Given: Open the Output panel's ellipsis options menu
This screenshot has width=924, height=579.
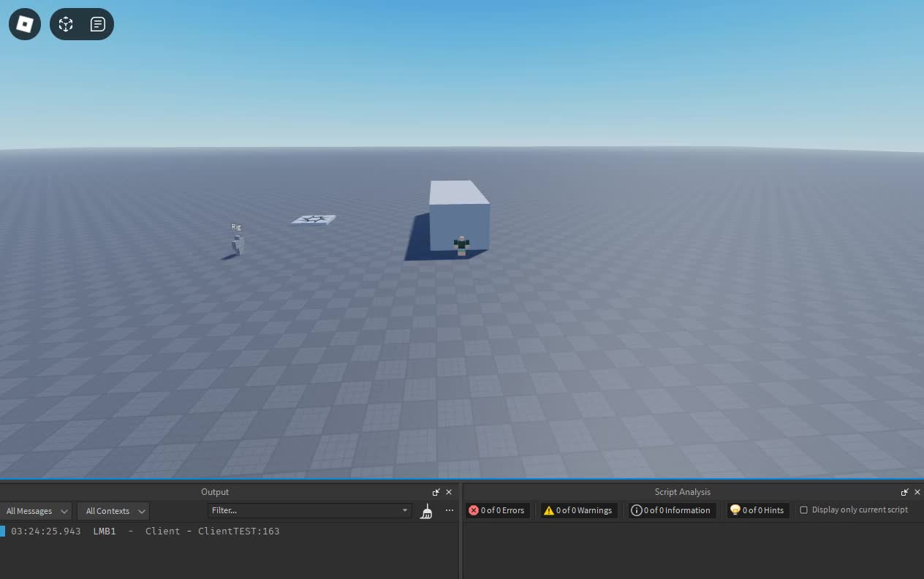Looking at the screenshot, I should [x=449, y=510].
